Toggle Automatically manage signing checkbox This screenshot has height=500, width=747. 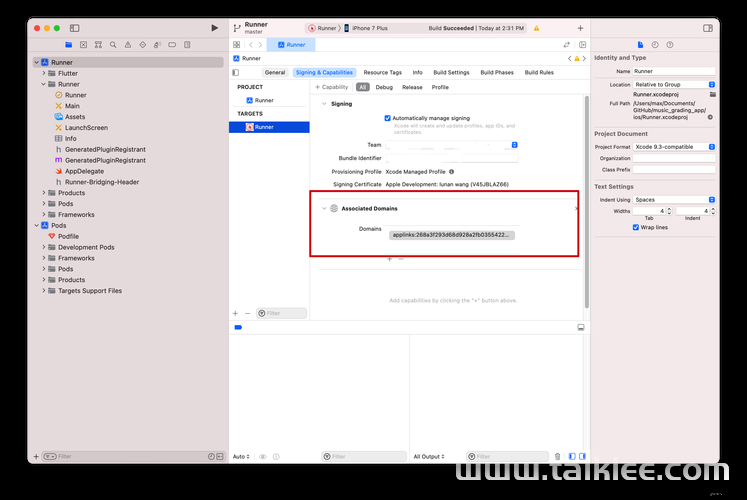[387, 118]
